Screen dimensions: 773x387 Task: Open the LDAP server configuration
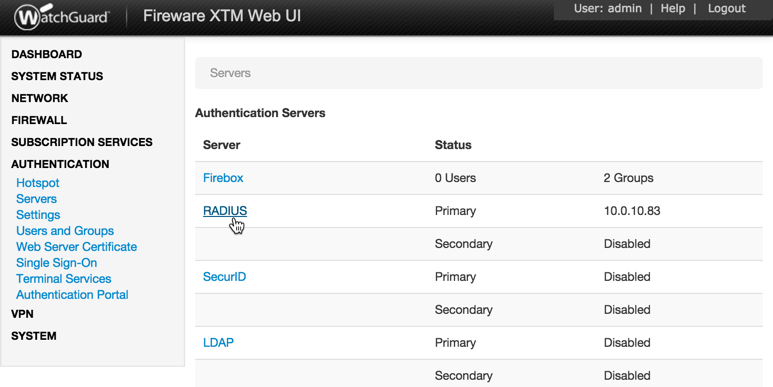click(218, 343)
